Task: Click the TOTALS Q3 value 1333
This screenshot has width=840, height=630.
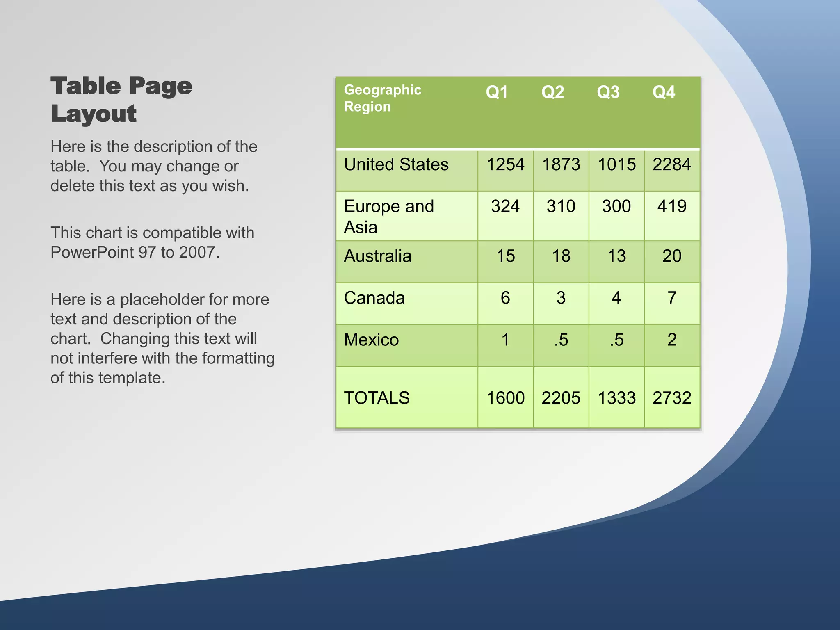Action: tap(616, 398)
